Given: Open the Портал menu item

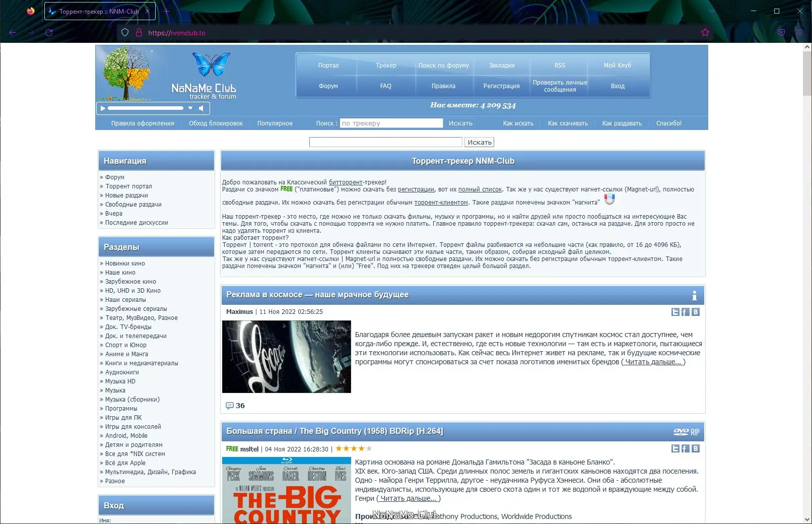Looking at the screenshot, I should [328, 65].
